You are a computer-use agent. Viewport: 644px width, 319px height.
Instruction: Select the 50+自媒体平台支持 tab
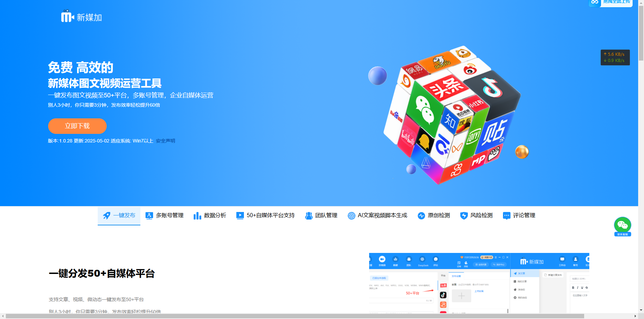tap(266, 215)
